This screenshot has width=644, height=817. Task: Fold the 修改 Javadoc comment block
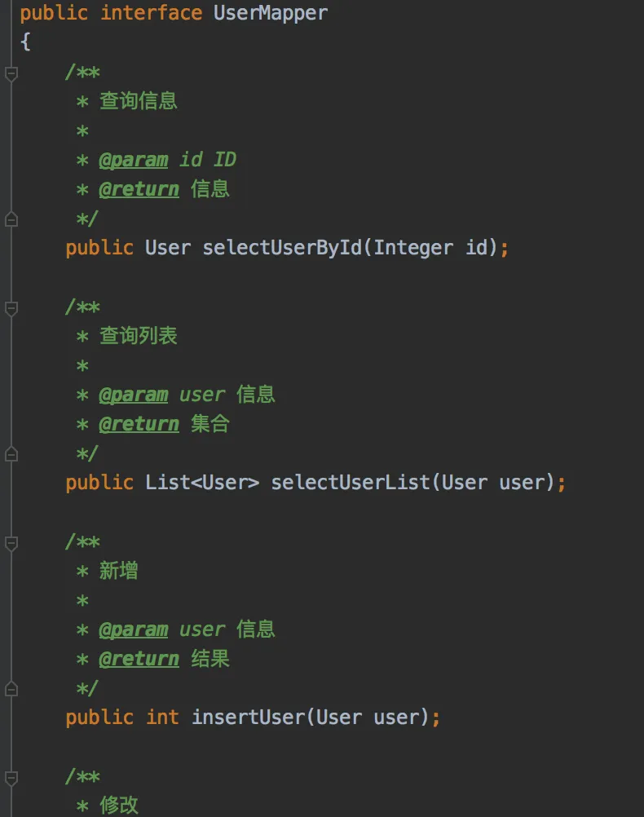(11, 779)
